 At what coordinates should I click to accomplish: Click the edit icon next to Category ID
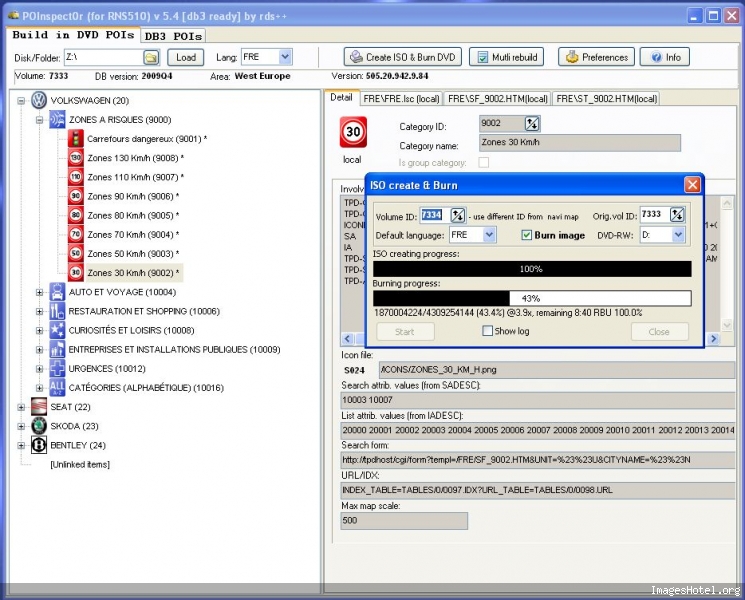coord(532,124)
